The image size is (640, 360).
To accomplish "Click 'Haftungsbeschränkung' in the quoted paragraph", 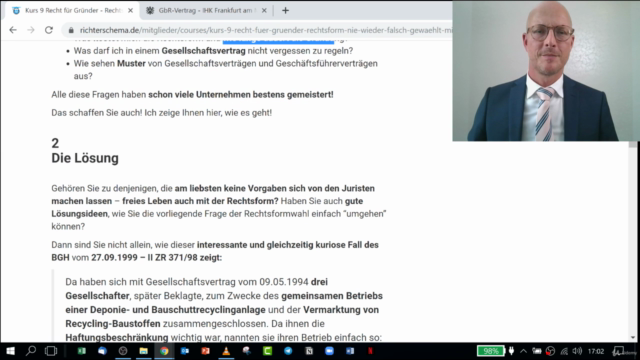I will 117,338.
